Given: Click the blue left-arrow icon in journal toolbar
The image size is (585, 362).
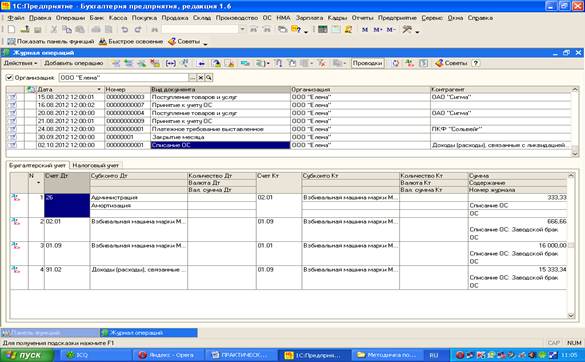Looking at the screenshot, I should 201,63.
